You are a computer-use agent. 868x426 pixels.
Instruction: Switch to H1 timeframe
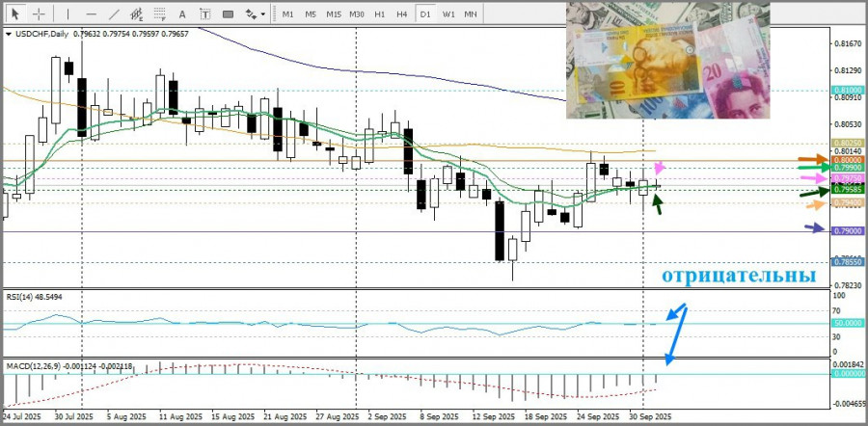(379, 14)
